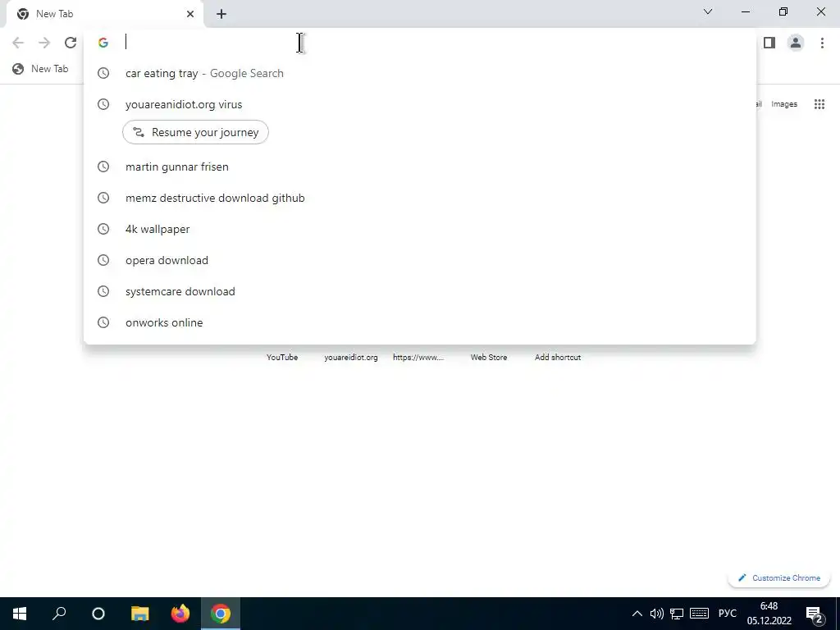Open taskbar search magnifier
Screen dimensions: 840x630
click(x=59, y=614)
